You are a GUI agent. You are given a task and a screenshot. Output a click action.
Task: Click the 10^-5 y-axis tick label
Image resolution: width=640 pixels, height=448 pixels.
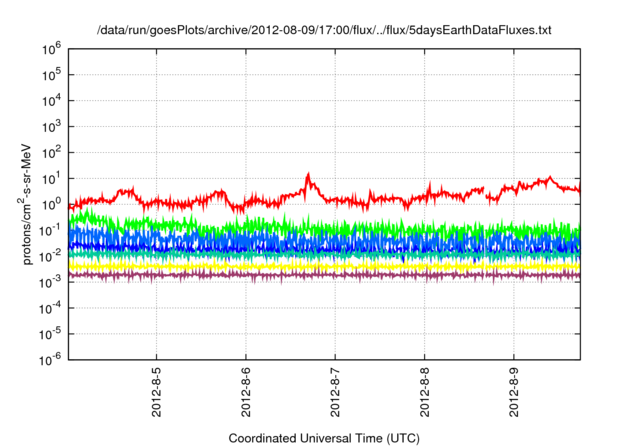(51, 334)
